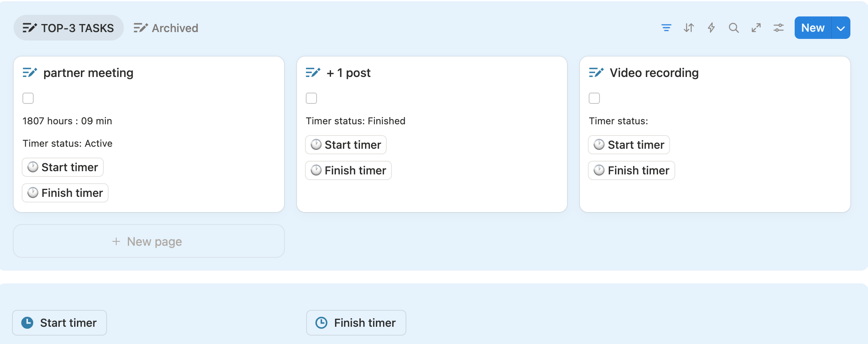
Task: Add a card with + New page
Action: (x=149, y=241)
